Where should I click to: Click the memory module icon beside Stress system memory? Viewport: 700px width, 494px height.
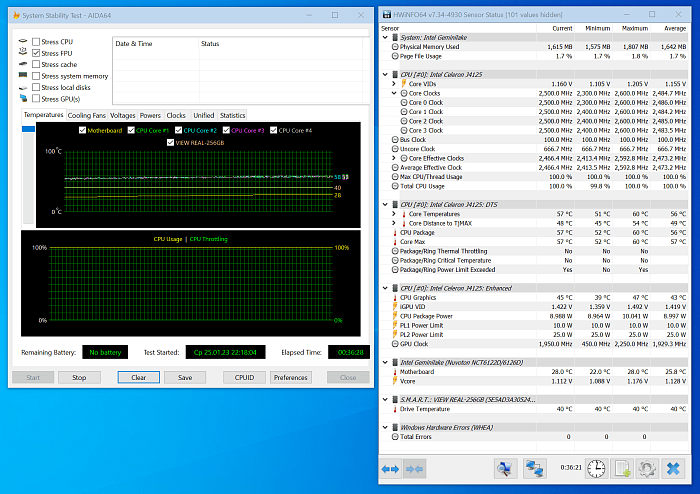point(23,75)
